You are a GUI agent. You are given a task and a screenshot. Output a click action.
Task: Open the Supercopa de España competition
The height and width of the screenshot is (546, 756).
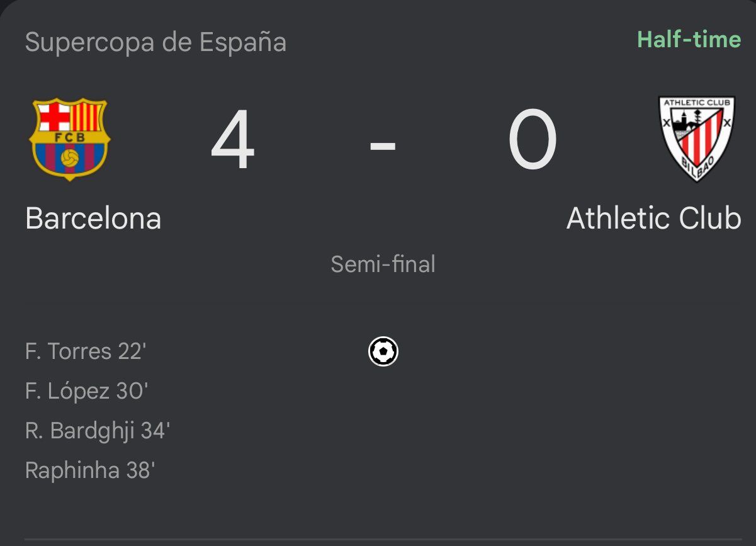tap(155, 43)
